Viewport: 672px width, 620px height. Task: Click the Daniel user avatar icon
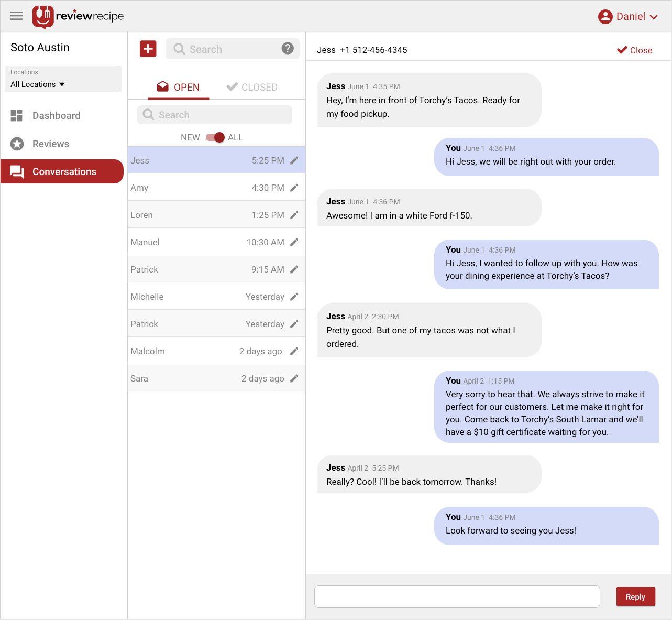click(x=605, y=17)
